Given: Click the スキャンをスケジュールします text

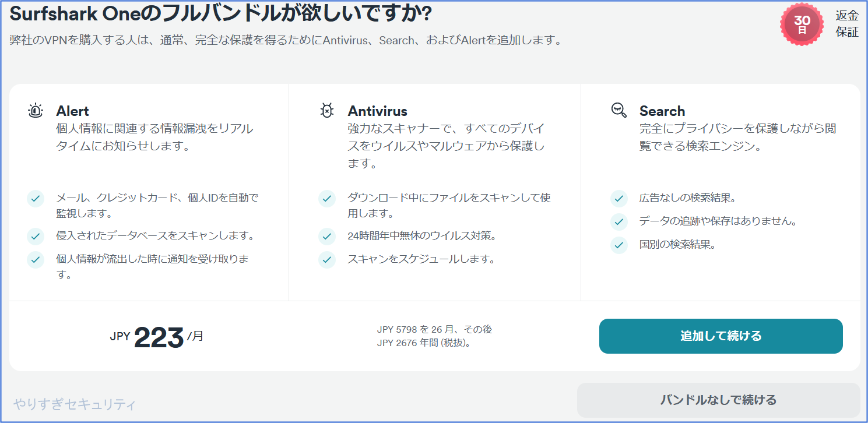Looking at the screenshot, I should pos(421,259).
